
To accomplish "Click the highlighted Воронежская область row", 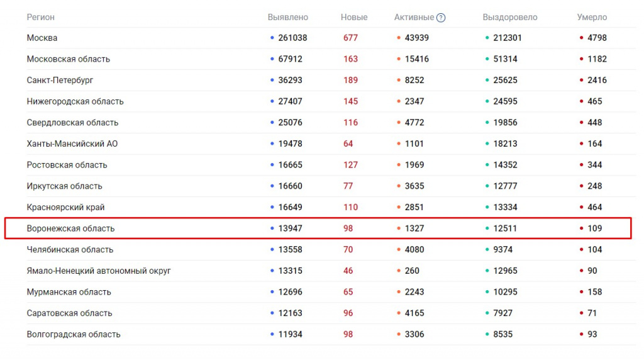I will pos(70,228).
